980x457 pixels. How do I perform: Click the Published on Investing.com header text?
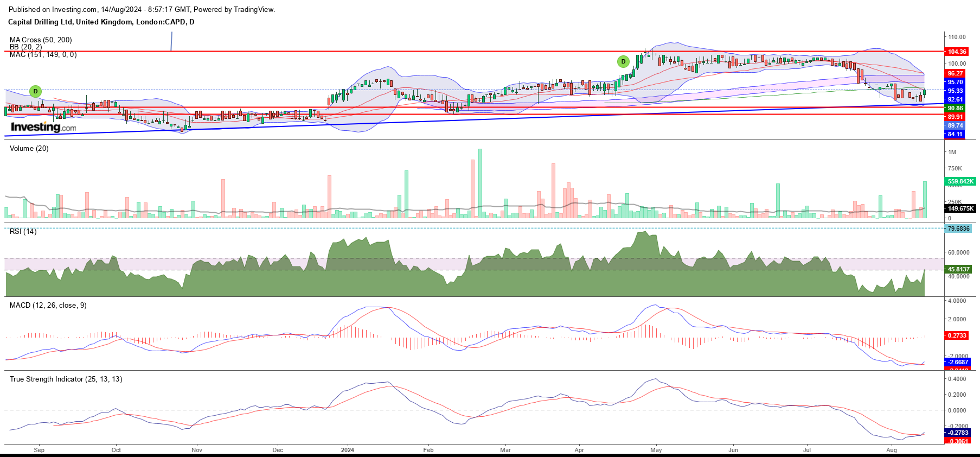(142, 9)
